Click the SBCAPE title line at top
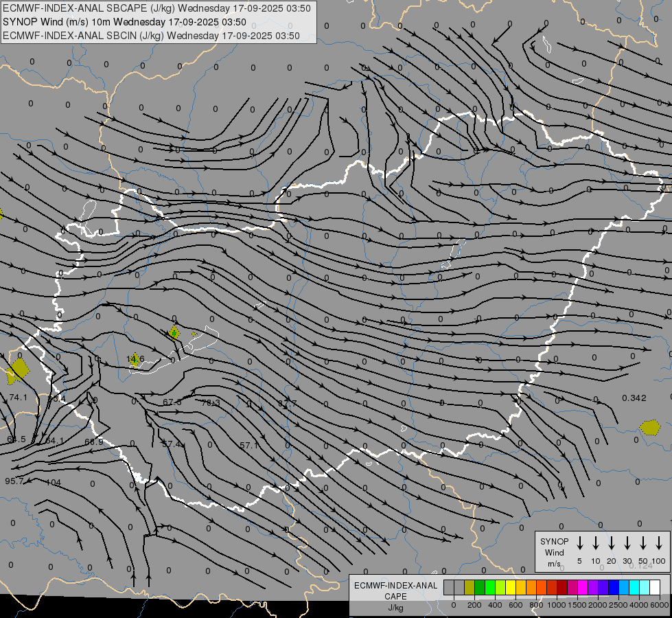 pyautogui.click(x=157, y=8)
